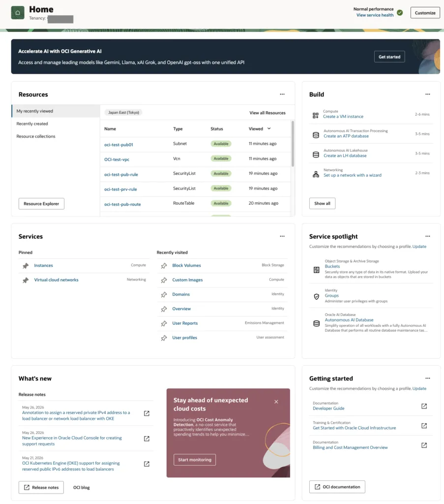The height and width of the screenshot is (504, 444).
Task: Open external link icon for OKE IPv6 note
Action: point(147,464)
